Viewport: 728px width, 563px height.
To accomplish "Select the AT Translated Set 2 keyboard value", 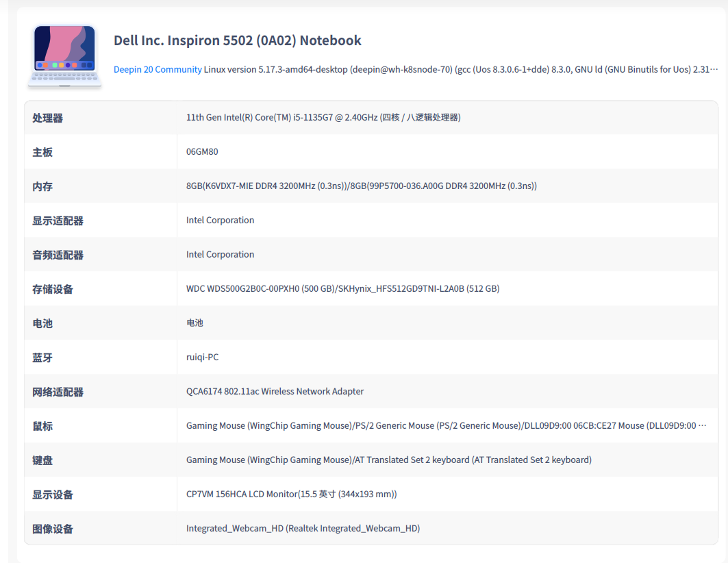I will click(x=388, y=460).
